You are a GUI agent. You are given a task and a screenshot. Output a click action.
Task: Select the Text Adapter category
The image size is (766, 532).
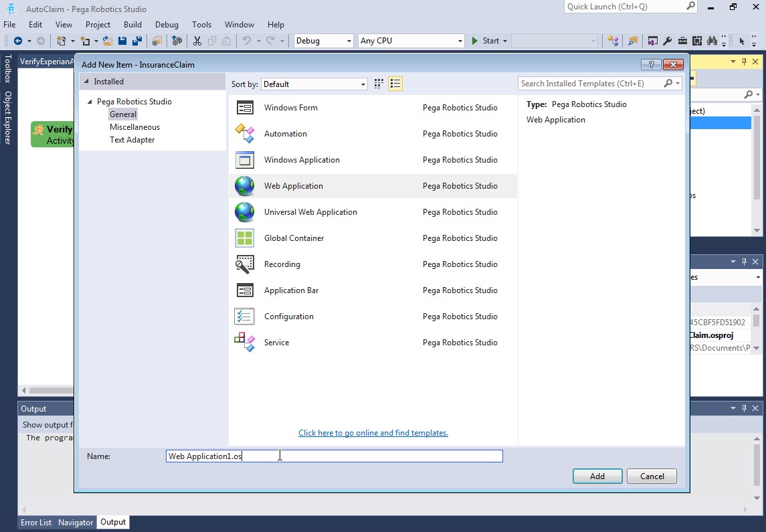(x=132, y=140)
